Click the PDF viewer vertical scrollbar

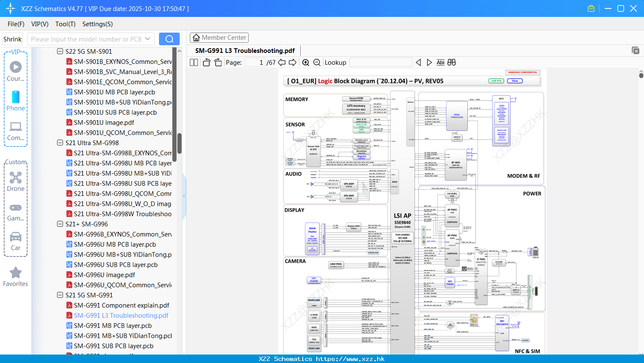[x=641, y=75]
